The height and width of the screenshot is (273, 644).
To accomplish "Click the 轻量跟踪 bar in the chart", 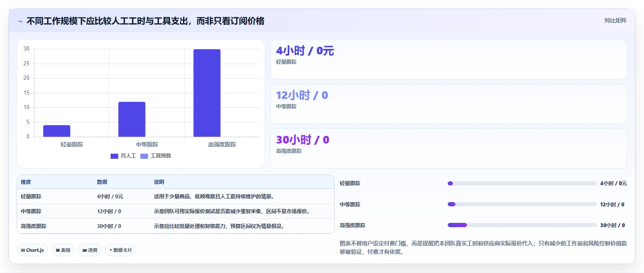I will (x=56, y=131).
